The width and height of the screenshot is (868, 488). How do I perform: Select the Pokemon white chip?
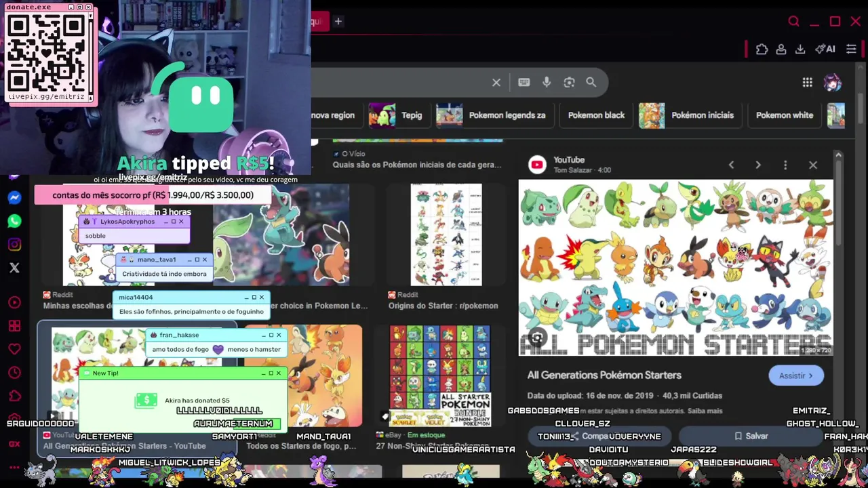click(785, 115)
